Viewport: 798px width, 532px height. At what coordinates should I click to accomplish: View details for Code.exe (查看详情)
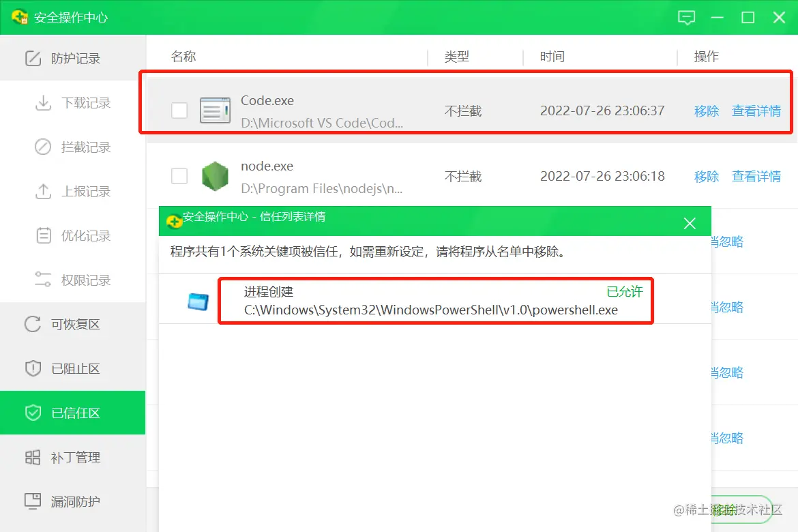click(756, 111)
